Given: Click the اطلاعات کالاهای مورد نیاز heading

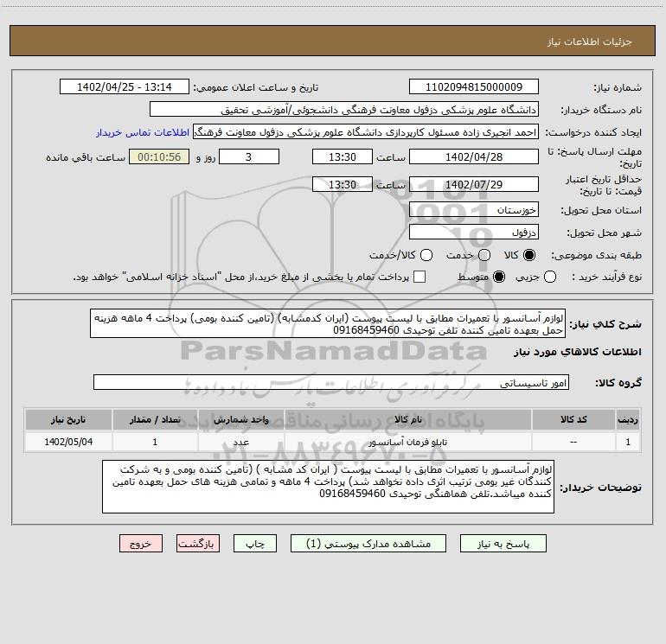Looking at the screenshot, I should (x=577, y=352).
